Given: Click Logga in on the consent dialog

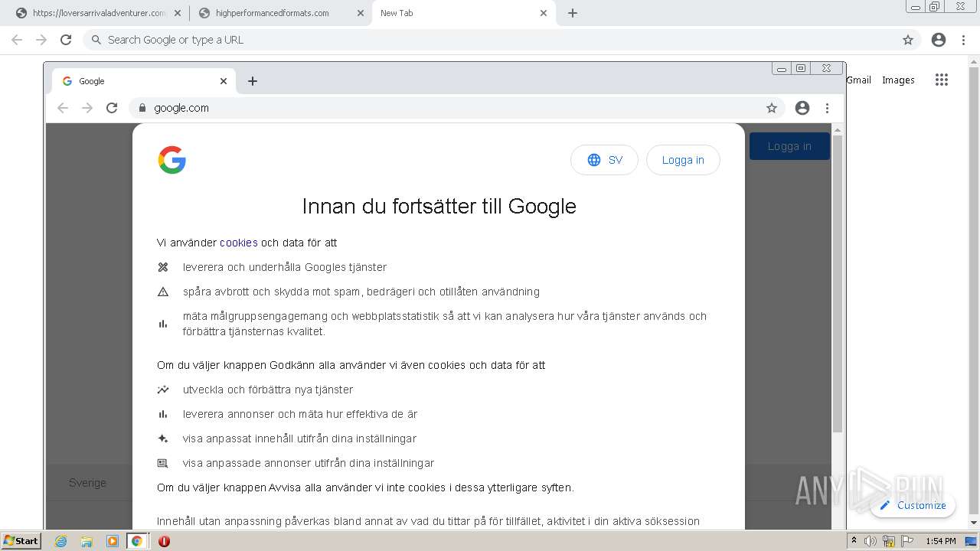Looking at the screenshot, I should pos(683,160).
